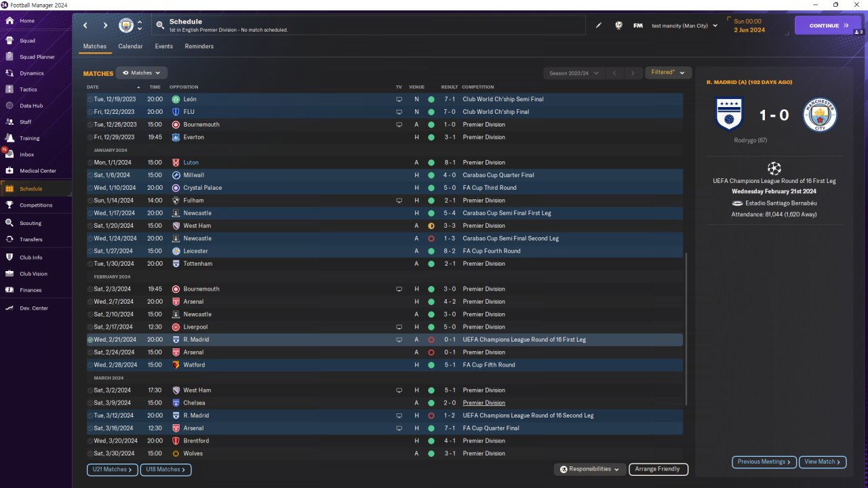Viewport: 868px width, 488px height.
Task: Click the Arrange Friendly button
Action: [x=658, y=469]
